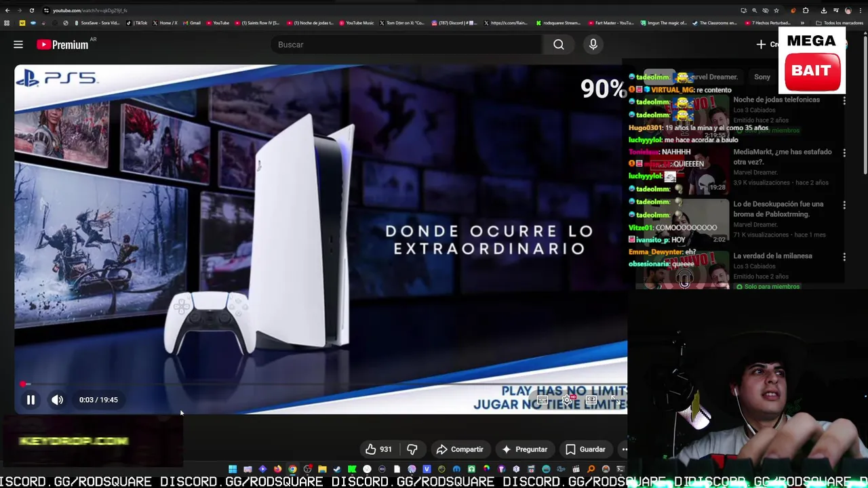The image size is (868, 488).
Task: Focus the Buscar search field
Action: click(x=407, y=45)
